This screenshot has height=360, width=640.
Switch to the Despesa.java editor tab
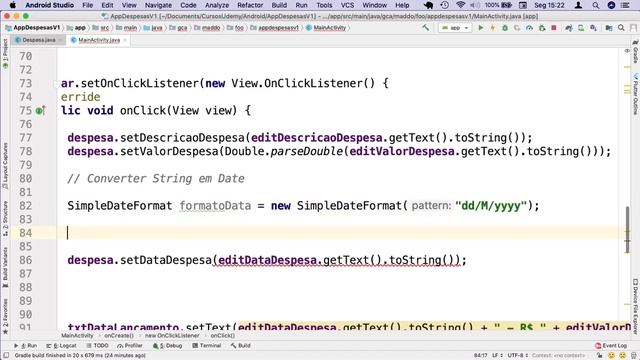38,40
